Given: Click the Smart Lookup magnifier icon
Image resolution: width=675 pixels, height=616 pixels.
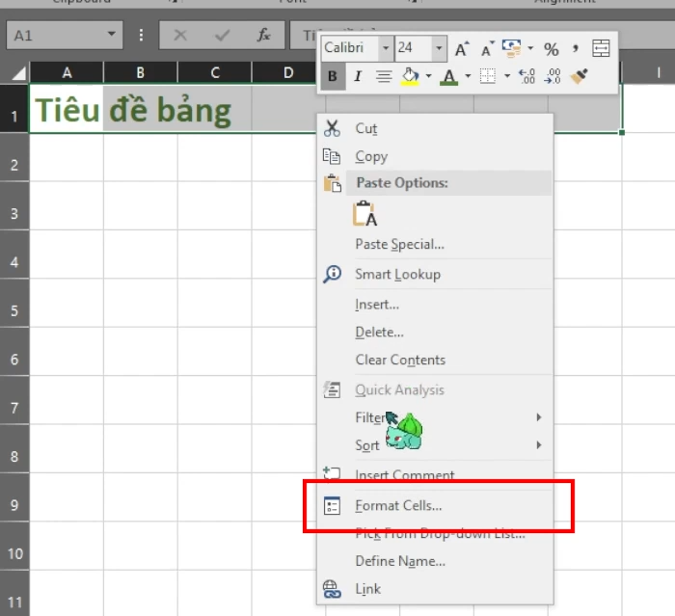Looking at the screenshot, I should pyautogui.click(x=333, y=274).
